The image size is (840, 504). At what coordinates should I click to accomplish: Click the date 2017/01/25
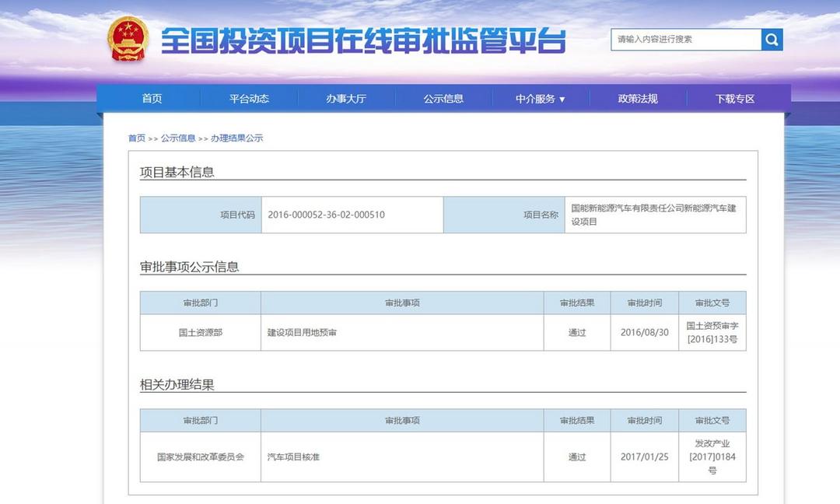[x=645, y=457]
